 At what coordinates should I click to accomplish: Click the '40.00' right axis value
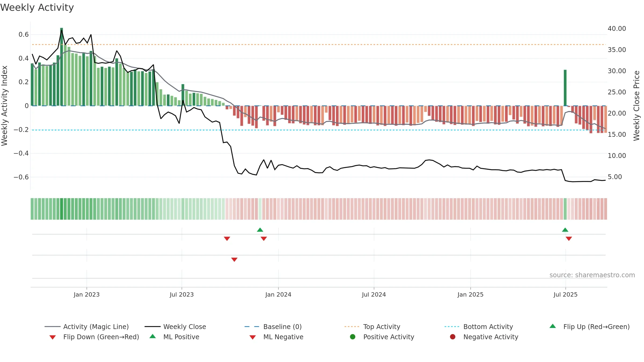(617, 29)
